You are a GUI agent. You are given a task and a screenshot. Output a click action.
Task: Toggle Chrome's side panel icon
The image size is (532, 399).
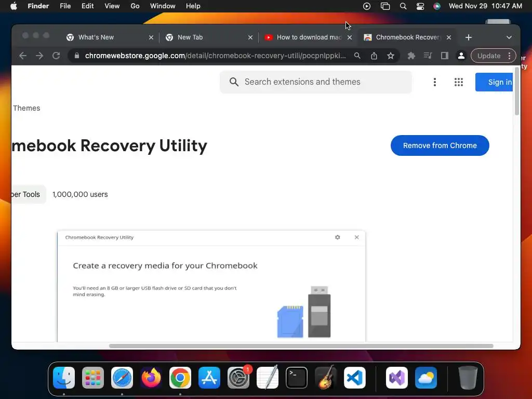point(445,56)
